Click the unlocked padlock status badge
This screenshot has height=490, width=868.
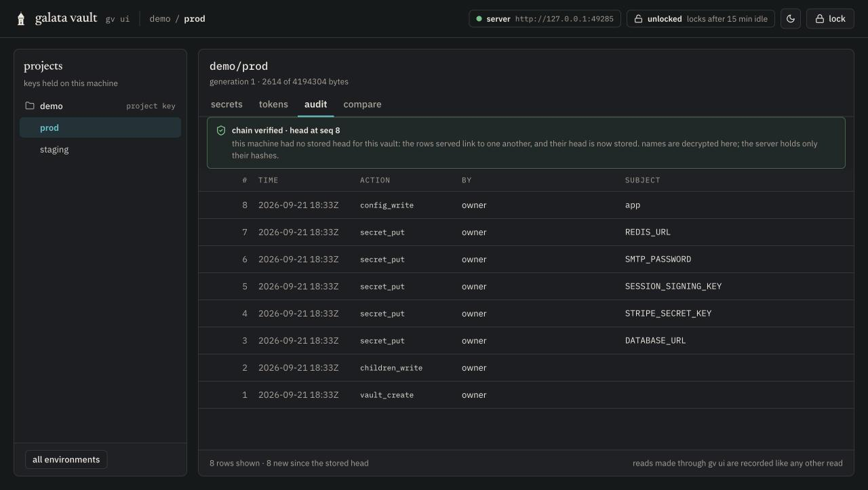[701, 19]
